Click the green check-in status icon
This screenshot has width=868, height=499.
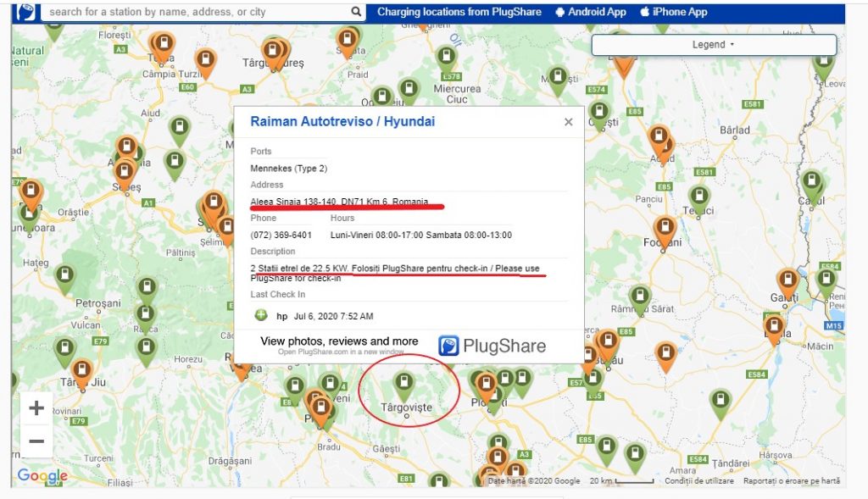tap(261, 316)
